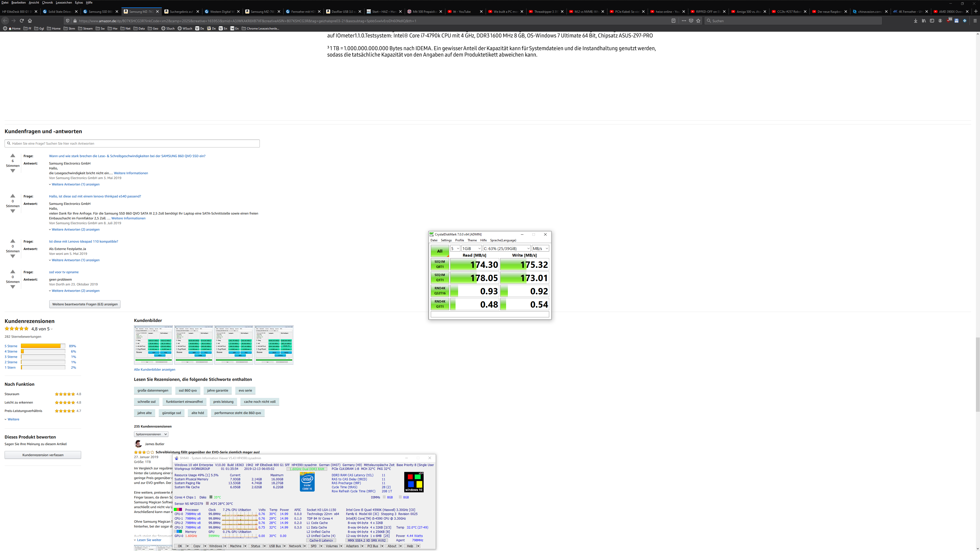Image resolution: width=980 pixels, height=551 pixels.
Task: Open the test count dropdown showing 5
Action: click(x=455, y=248)
